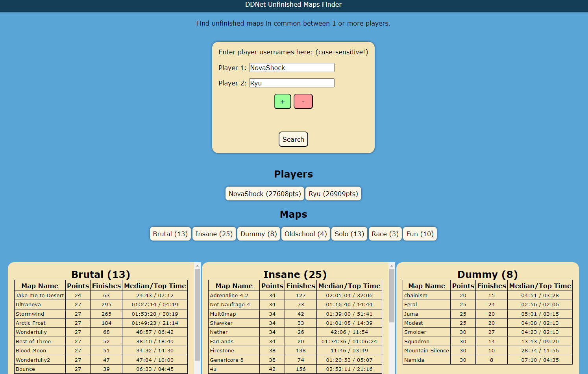The image size is (588, 374).
Task: Focus the Player 1 username field
Action: coord(292,68)
